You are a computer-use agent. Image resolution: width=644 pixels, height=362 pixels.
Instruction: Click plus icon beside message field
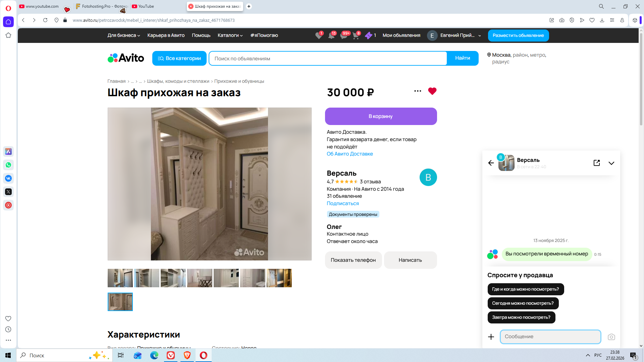pos(491,337)
